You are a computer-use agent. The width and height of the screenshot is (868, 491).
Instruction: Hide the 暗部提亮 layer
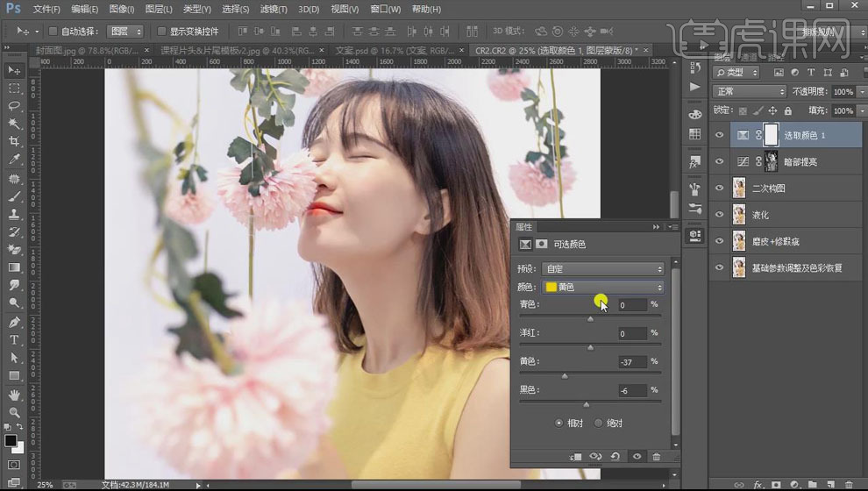(719, 161)
